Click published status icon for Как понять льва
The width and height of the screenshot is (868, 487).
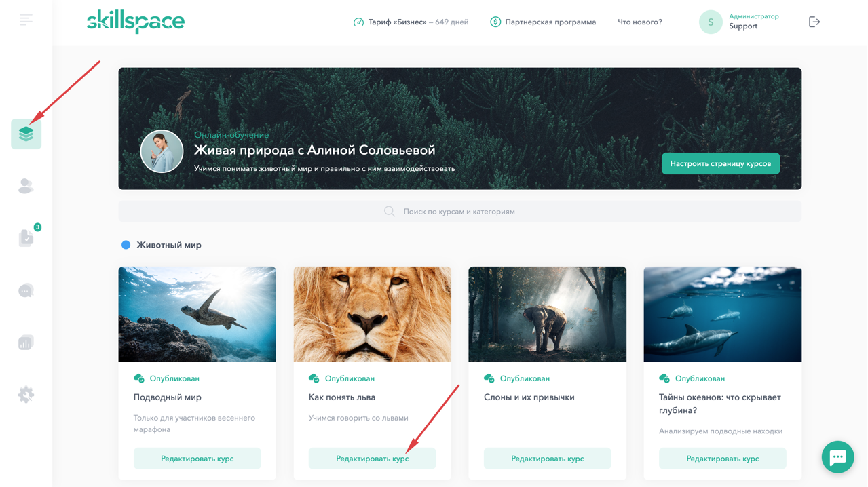click(x=314, y=378)
